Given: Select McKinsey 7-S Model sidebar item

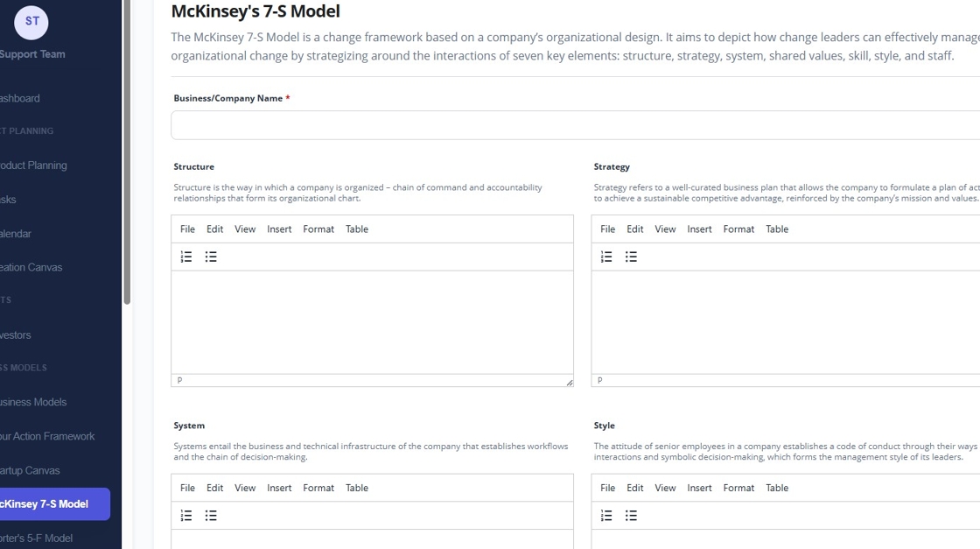Looking at the screenshot, I should click(x=45, y=504).
